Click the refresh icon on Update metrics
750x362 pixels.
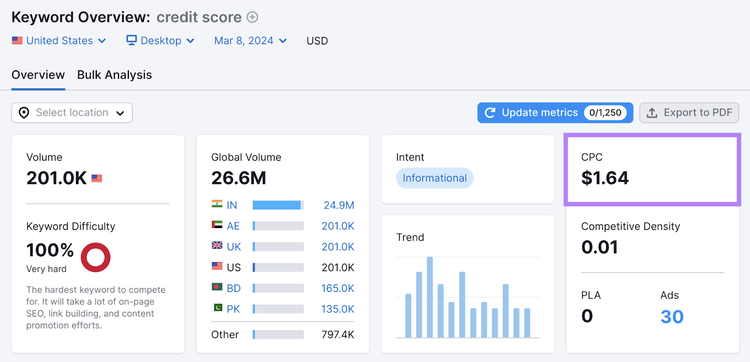(490, 113)
